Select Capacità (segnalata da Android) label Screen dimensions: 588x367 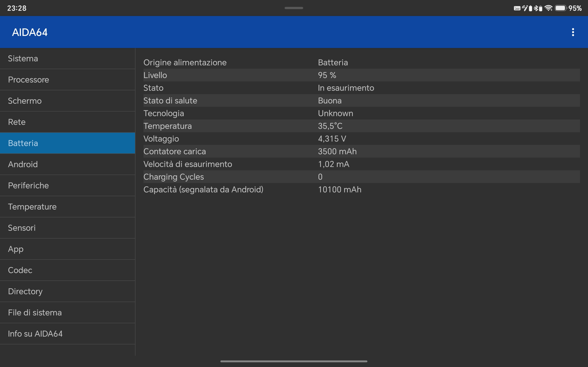click(x=203, y=190)
